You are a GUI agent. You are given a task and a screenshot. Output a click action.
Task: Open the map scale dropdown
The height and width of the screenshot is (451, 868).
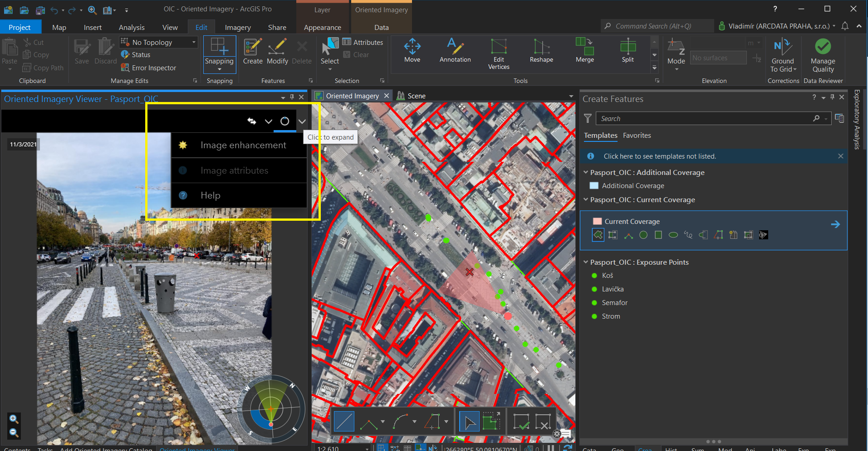(x=367, y=448)
